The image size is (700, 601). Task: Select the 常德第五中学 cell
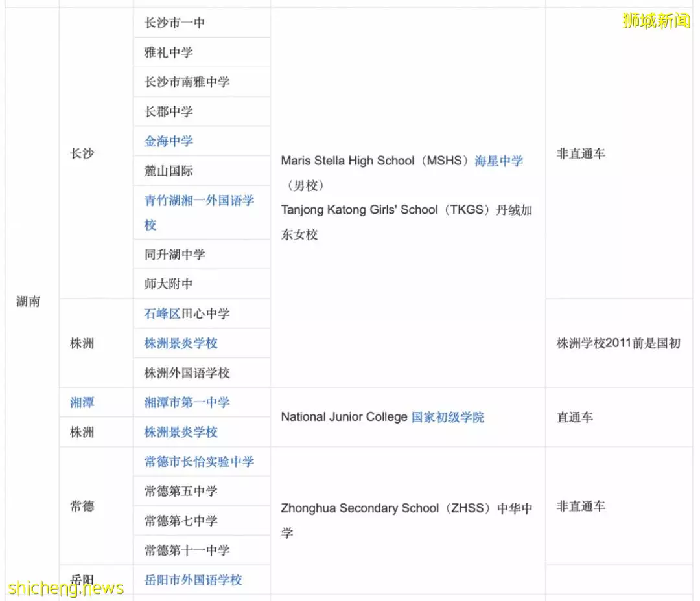[202, 491]
